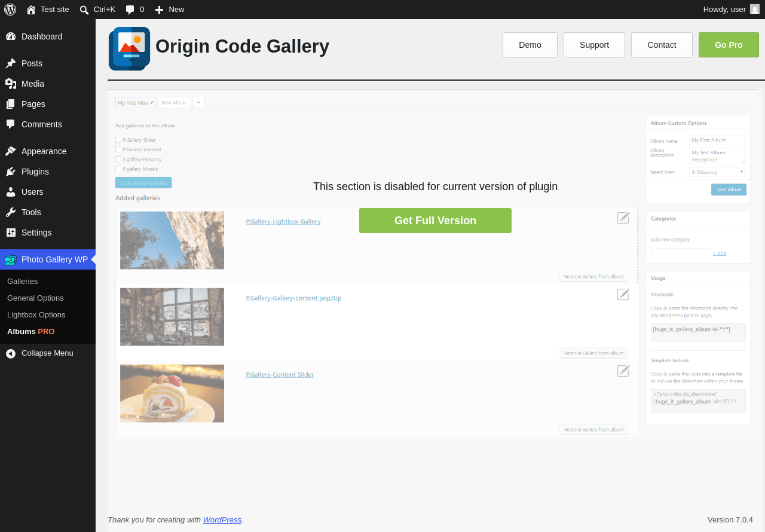This screenshot has width=765, height=532.
Task: Click the rock climbing gallery thumbnail
Action: (x=172, y=240)
